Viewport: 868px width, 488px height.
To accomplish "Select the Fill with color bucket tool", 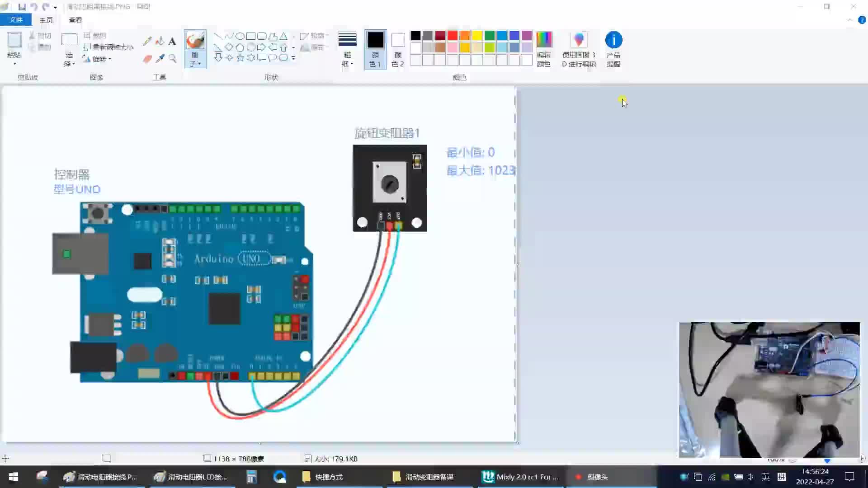I will click(x=160, y=42).
